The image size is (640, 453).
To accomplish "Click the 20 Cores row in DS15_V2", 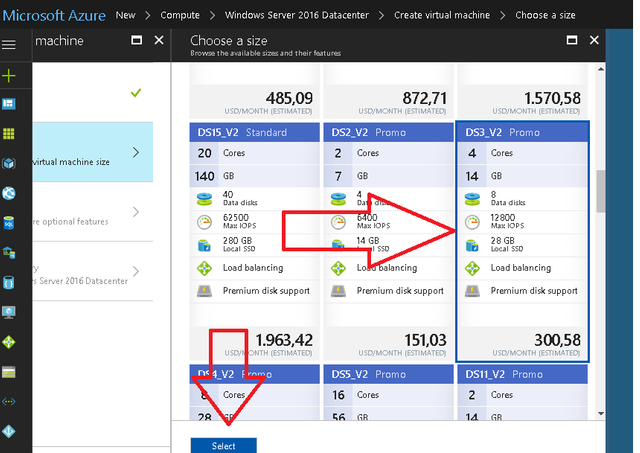I will (255, 153).
